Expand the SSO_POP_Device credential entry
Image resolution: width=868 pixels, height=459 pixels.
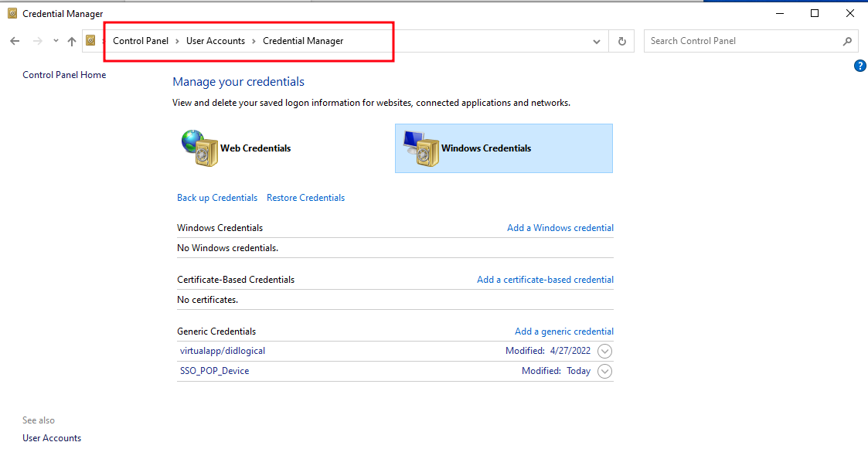[604, 371]
